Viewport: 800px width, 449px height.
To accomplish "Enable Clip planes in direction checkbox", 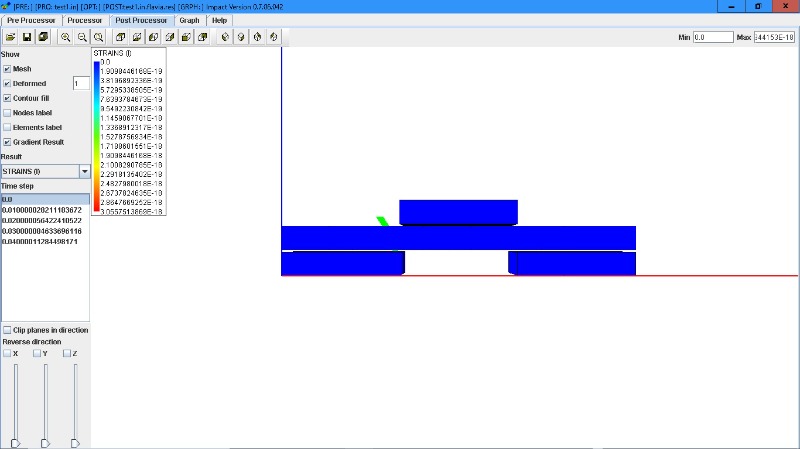I will coord(7,330).
